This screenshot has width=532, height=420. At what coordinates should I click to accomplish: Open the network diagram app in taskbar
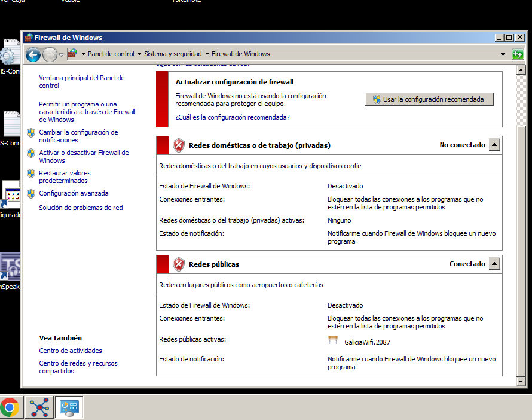[x=40, y=407]
